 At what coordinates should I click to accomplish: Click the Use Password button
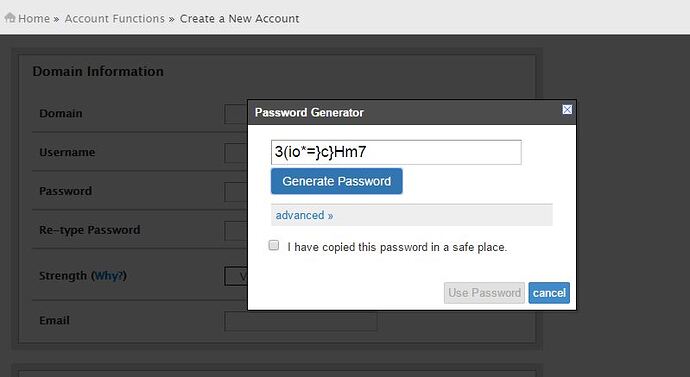point(484,293)
